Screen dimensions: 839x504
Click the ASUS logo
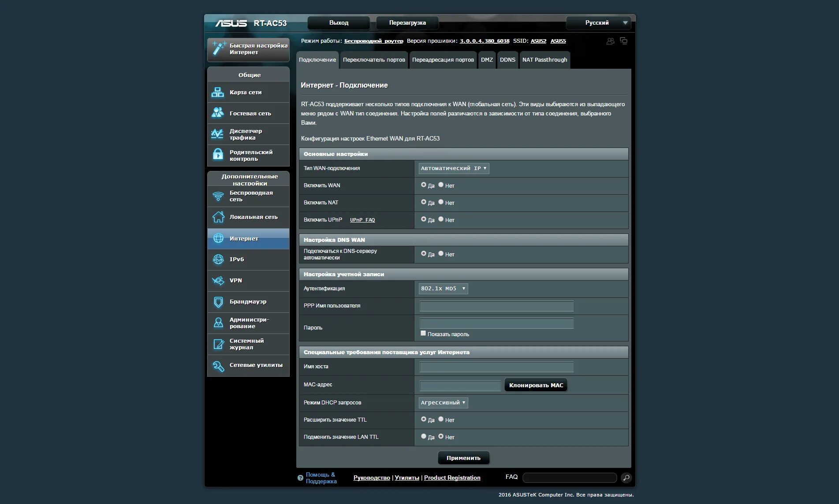point(231,23)
